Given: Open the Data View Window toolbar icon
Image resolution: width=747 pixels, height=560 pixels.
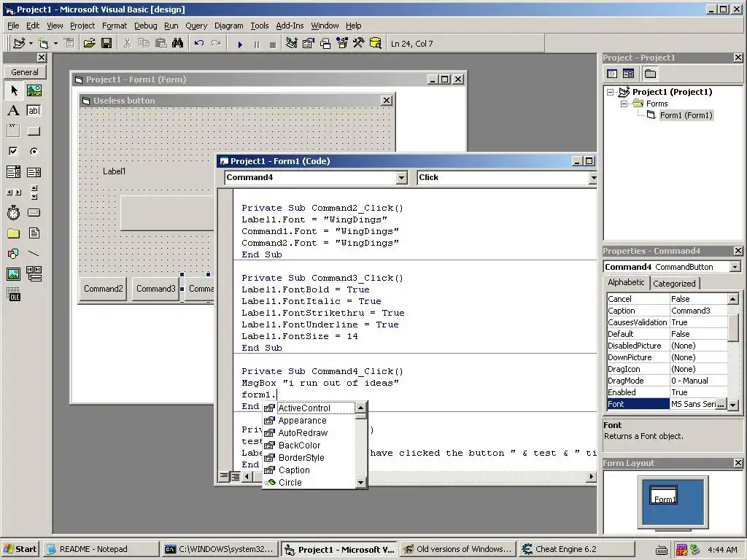Looking at the screenshot, I should (x=376, y=43).
